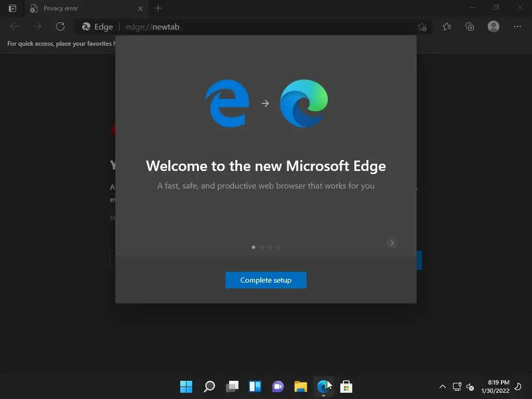The height and width of the screenshot is (399, 532).
Task: Click Microsoft Edge taskbar icon
Action: (323, 387)
